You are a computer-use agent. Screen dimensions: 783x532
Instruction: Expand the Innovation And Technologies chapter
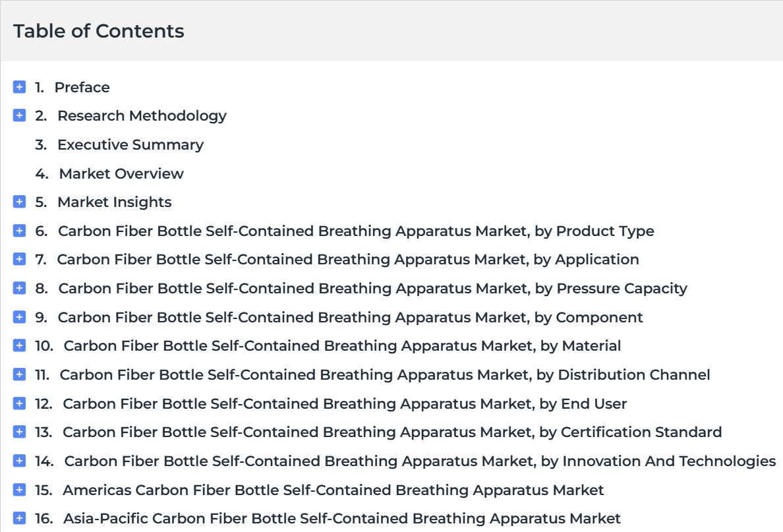(19, 461)
